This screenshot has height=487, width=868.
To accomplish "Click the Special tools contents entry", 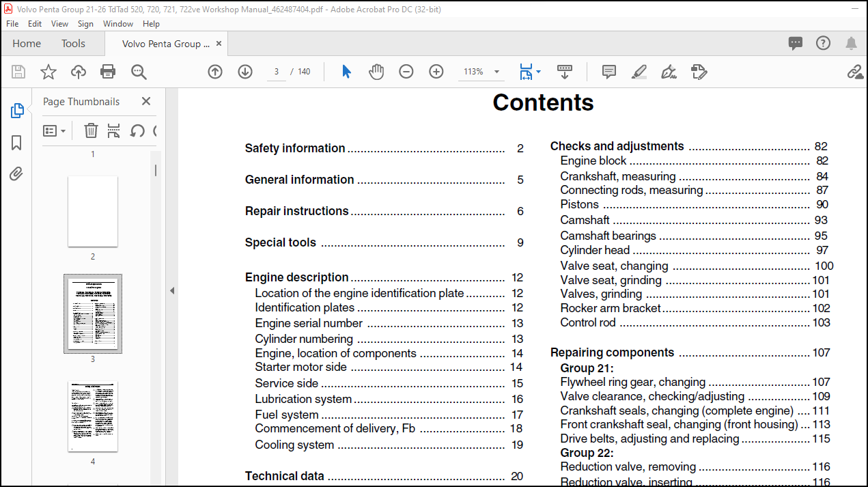I will point(384,242).
